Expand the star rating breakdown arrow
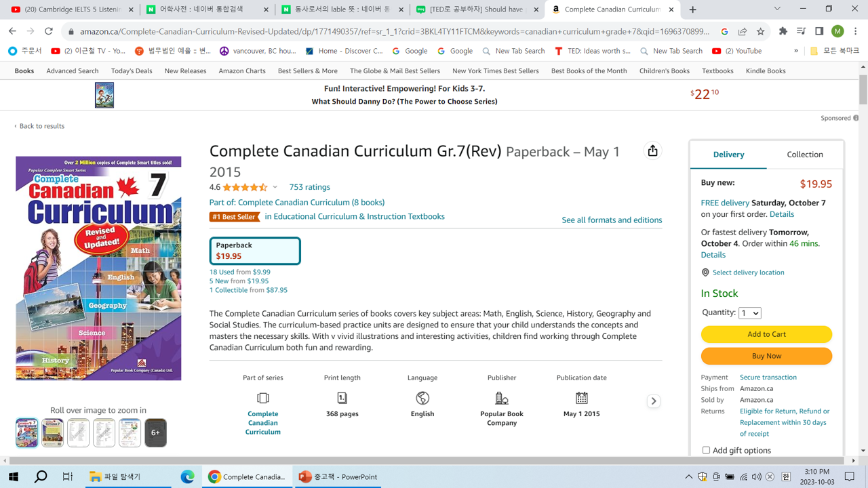The width and height of the screenshot is (868, 488). 275,187
